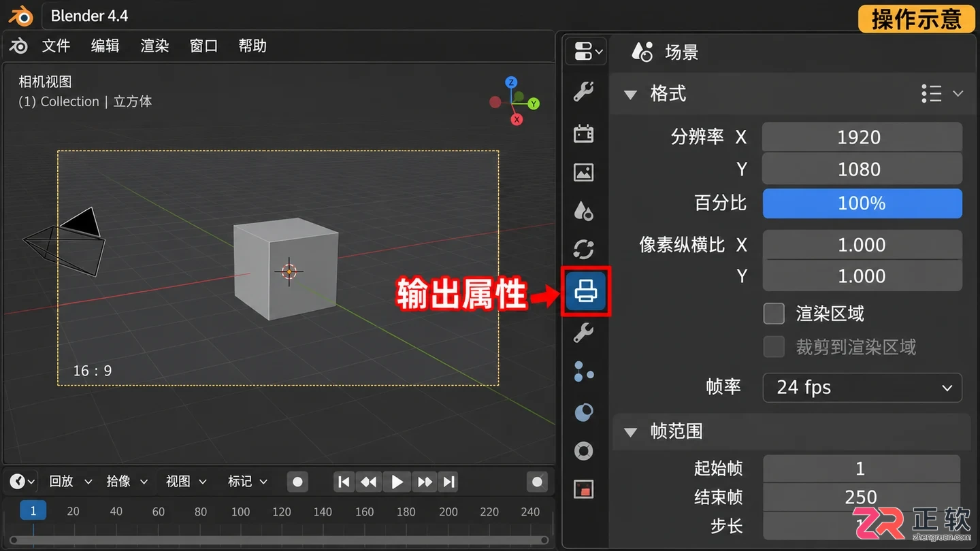Open the 编辑 menu

coord(105,46)
